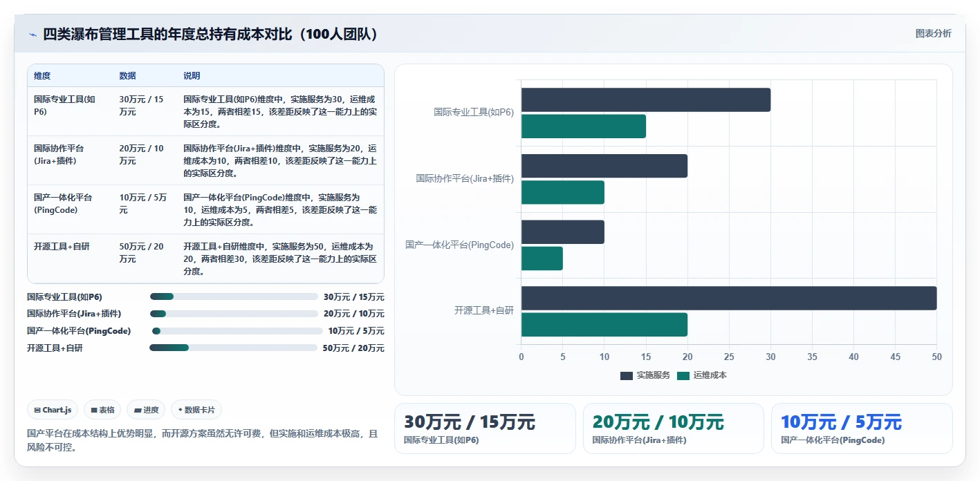Click progress value 10万元 / 5万元
The height and width of the screenshot is (481, 980).
click(356, 331)
